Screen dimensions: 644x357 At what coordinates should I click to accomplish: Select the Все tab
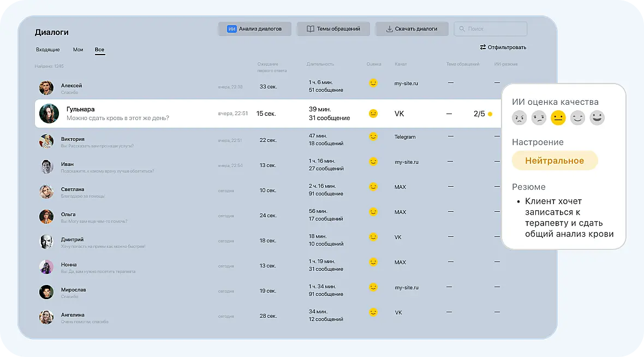coord(99,50)
